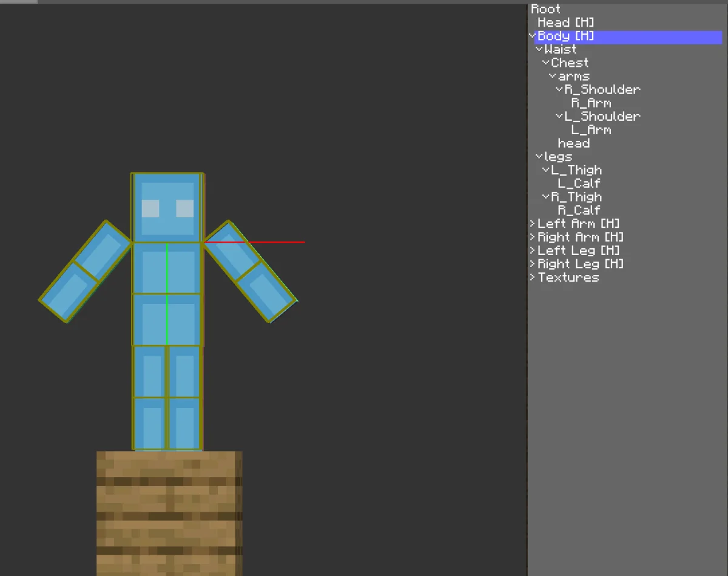Expand the Right Arm [H] node
The image size is (728, 576).
tap(533, 237)
